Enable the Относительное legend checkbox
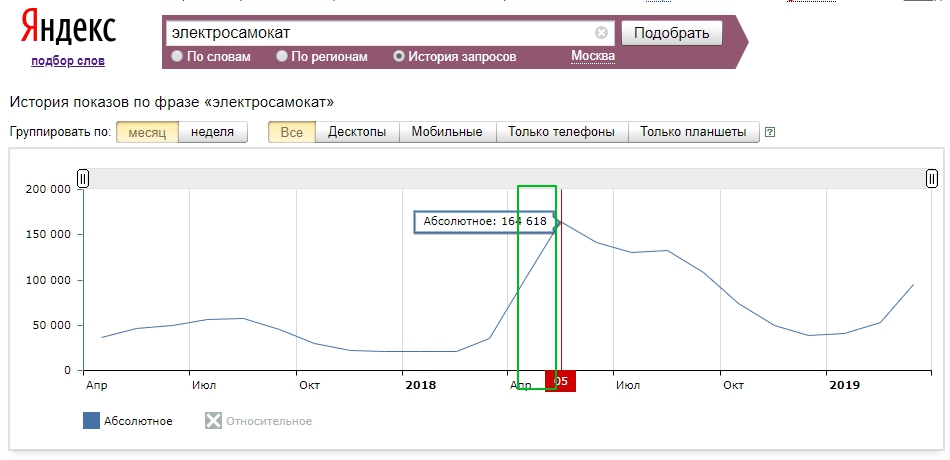This screenshot has width=950, height=460. pos(212,421)
